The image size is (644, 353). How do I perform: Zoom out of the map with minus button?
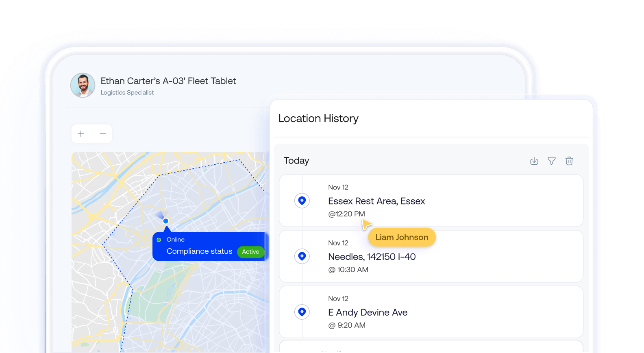[x=103, y=134]
